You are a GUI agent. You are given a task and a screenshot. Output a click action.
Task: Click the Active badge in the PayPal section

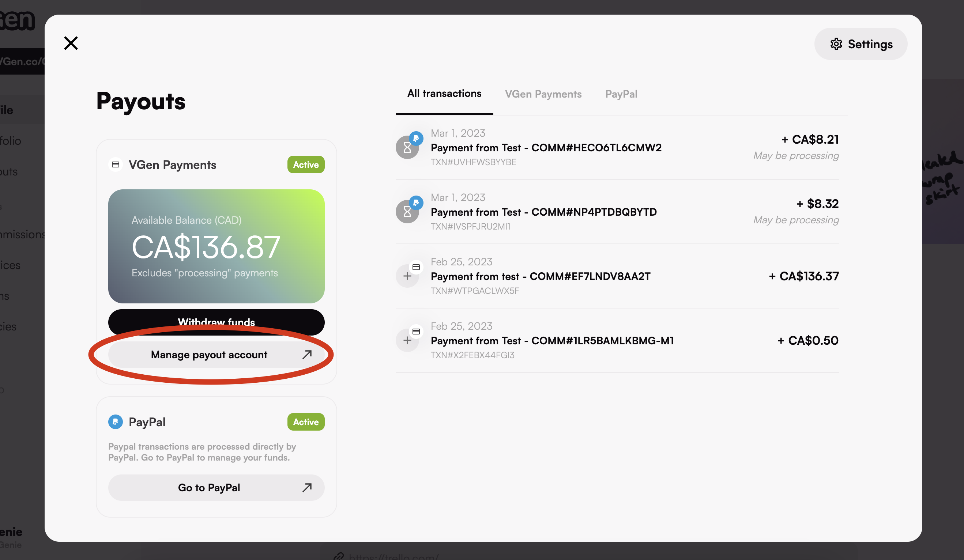305,421
